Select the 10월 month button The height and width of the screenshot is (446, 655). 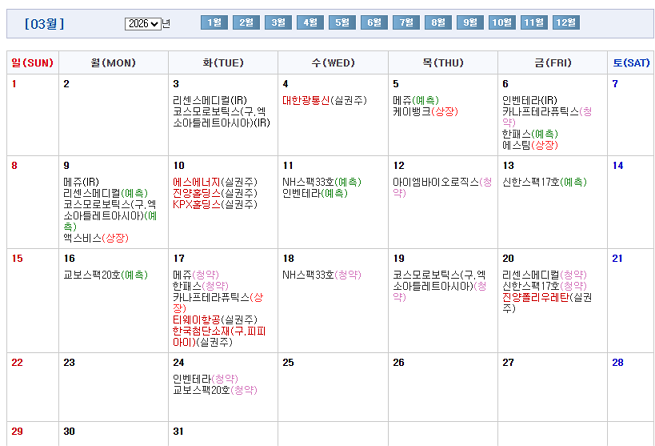(x=502, y=23)
